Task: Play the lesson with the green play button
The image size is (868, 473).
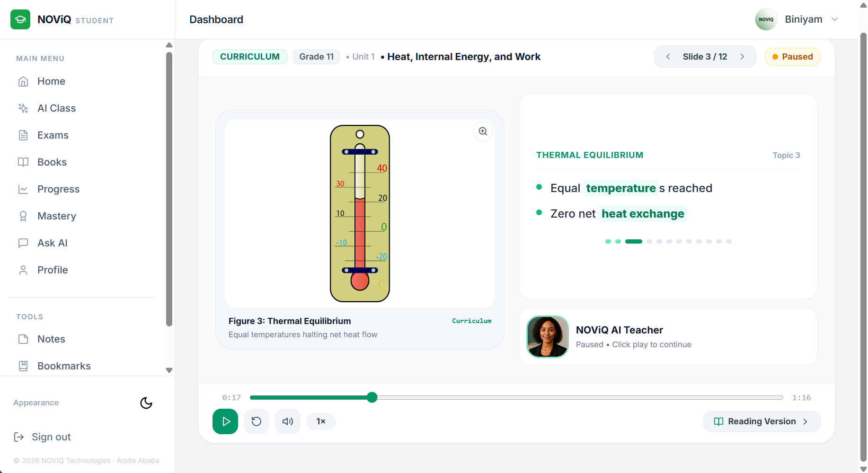Action: tap(225, 421)
